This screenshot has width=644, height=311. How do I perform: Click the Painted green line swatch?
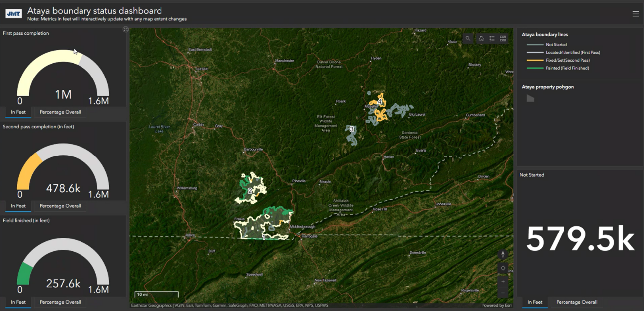pos(535,68)
